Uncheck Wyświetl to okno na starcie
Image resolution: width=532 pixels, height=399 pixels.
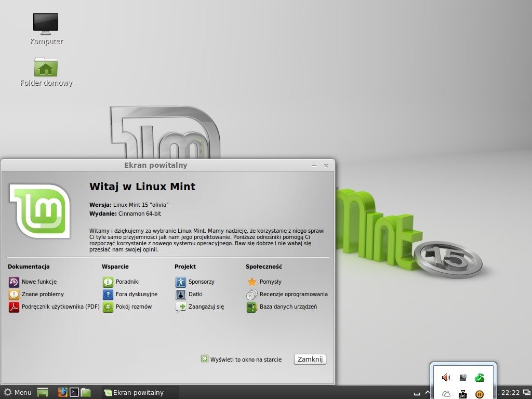tap(205, 358)
